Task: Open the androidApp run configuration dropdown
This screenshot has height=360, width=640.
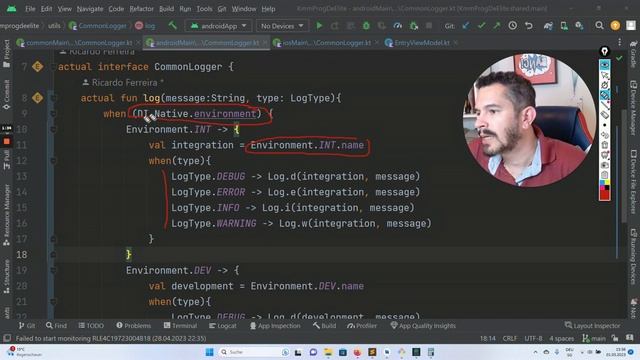Action: pyautogui.click(x=219, y=26)
